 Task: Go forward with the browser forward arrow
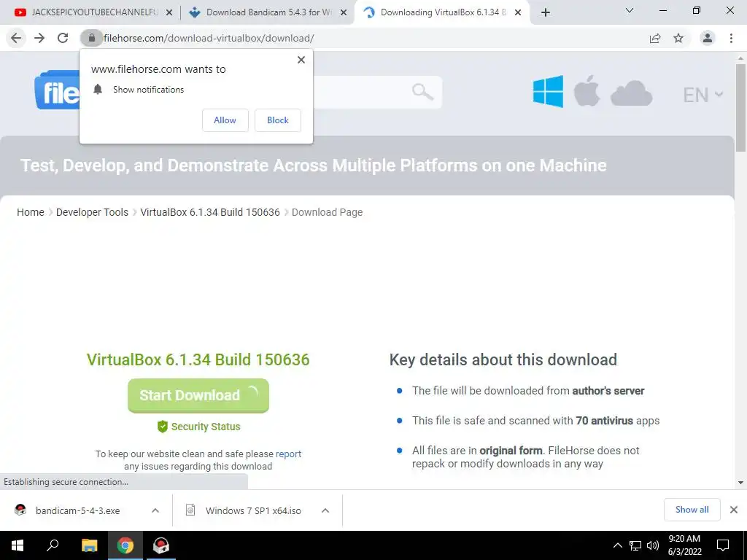tap(39, 38)
